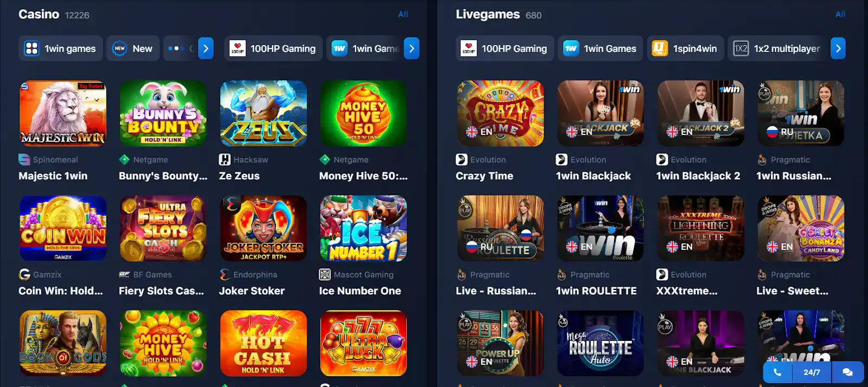Filter Livegames by 1x2 multiplayer

(777, 48)
